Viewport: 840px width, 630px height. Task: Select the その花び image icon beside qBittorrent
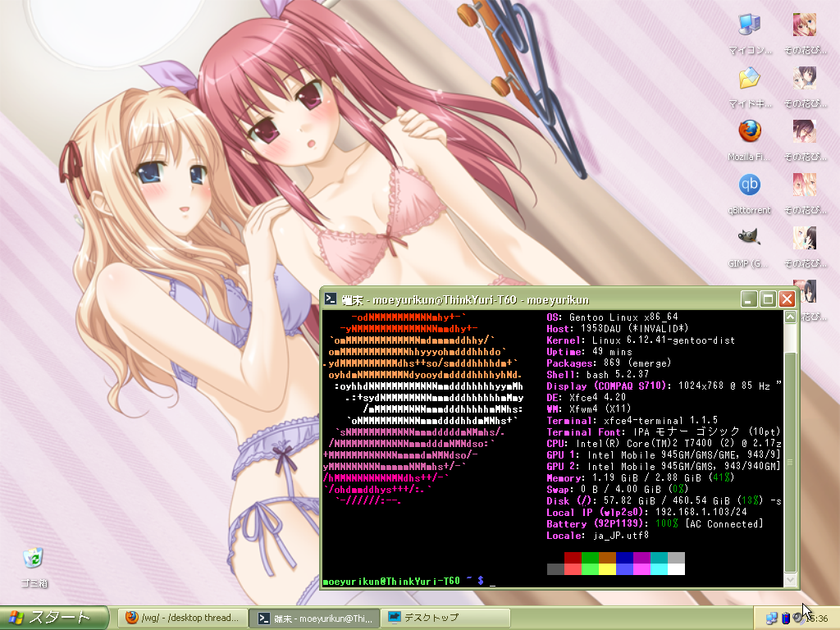tap(805, 185)
